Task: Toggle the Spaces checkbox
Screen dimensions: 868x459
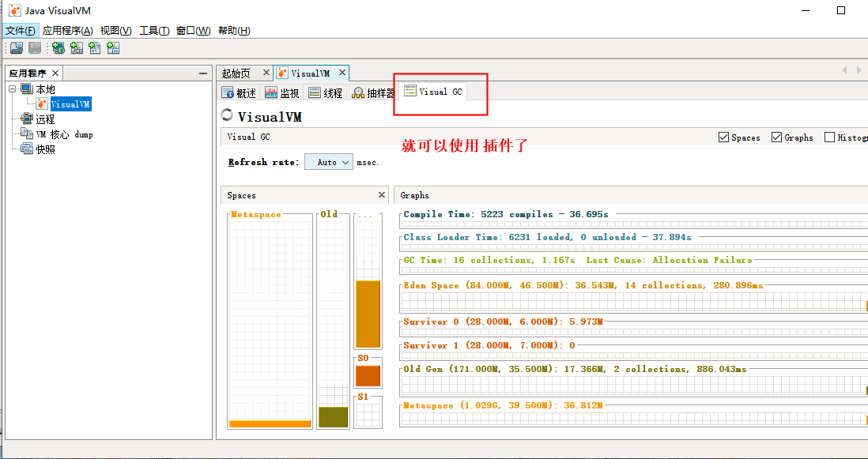Action: pos(723,137)
